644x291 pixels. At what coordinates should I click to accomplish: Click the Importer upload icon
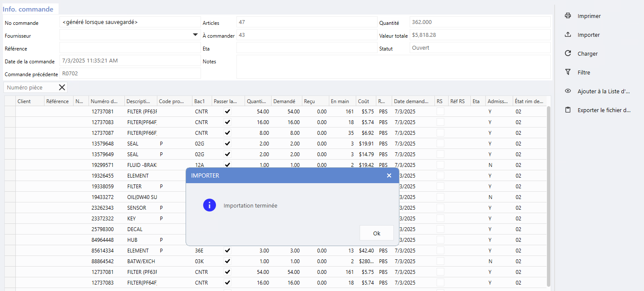click(x=568, y=35)
